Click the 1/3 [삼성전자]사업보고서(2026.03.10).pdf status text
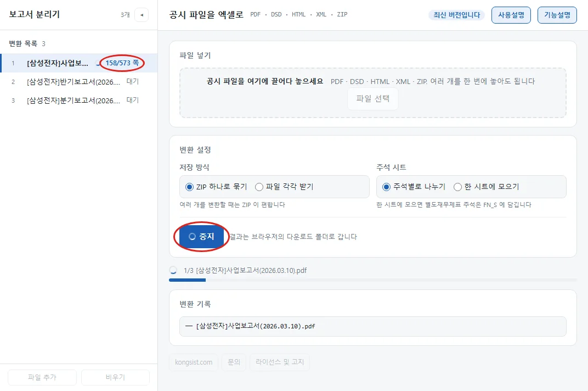This screenshot has width=588, height=391. click(245, 270)
